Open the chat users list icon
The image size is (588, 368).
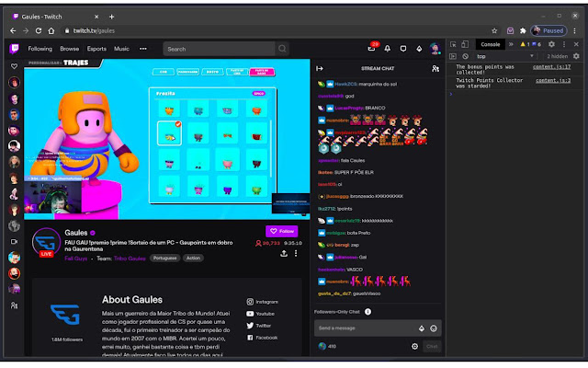435,68
